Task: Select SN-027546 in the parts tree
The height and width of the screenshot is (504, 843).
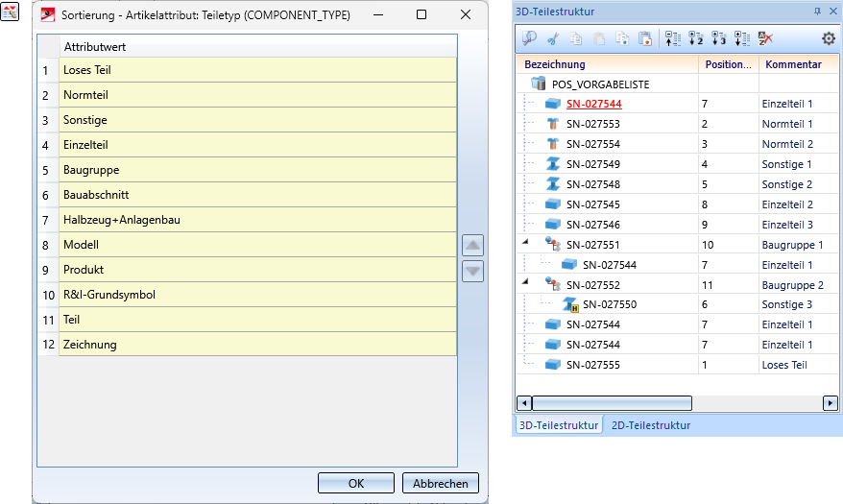Action: (593, 225)
